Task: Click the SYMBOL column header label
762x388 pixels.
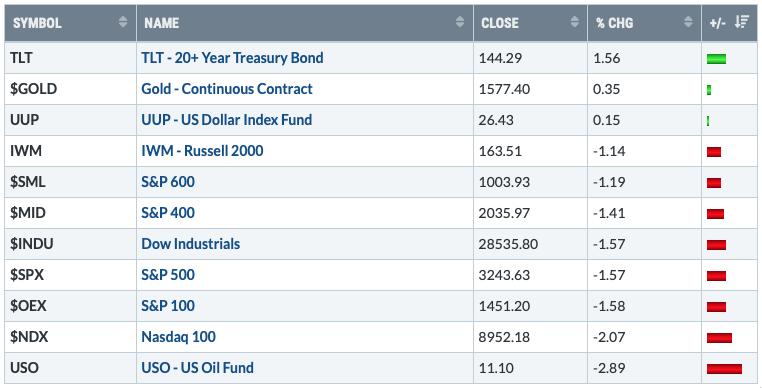Action: click(37, 23)
